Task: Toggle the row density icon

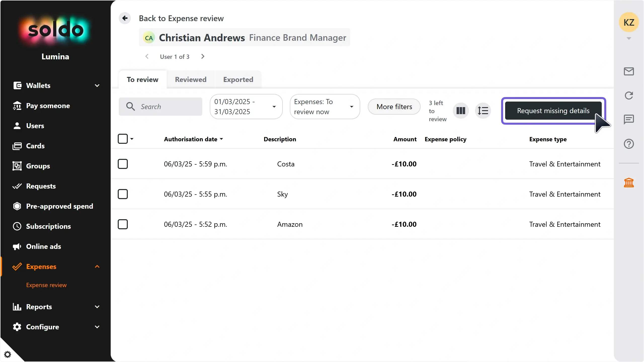Action: click(x=483, y=111)
